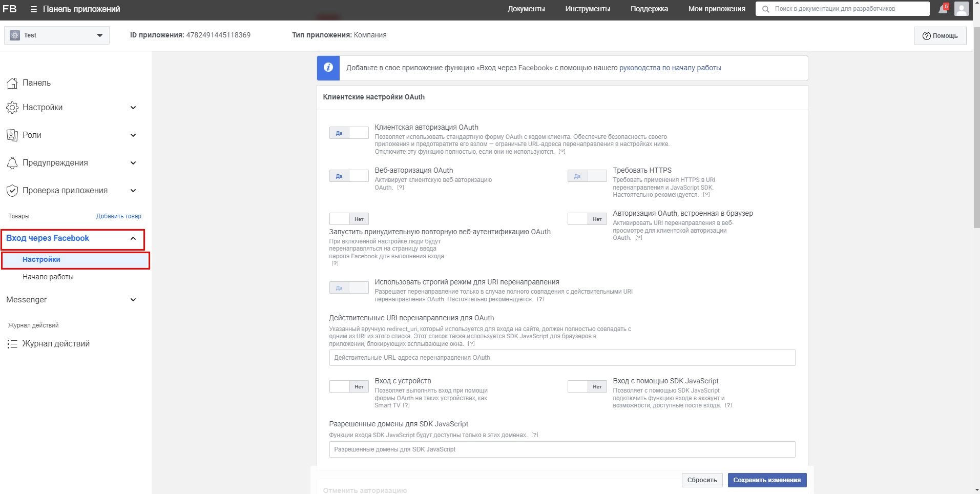Toggle strict mode for redirect URI switch
This screenshot has width=980, height=494.
[x=349, y=287]
